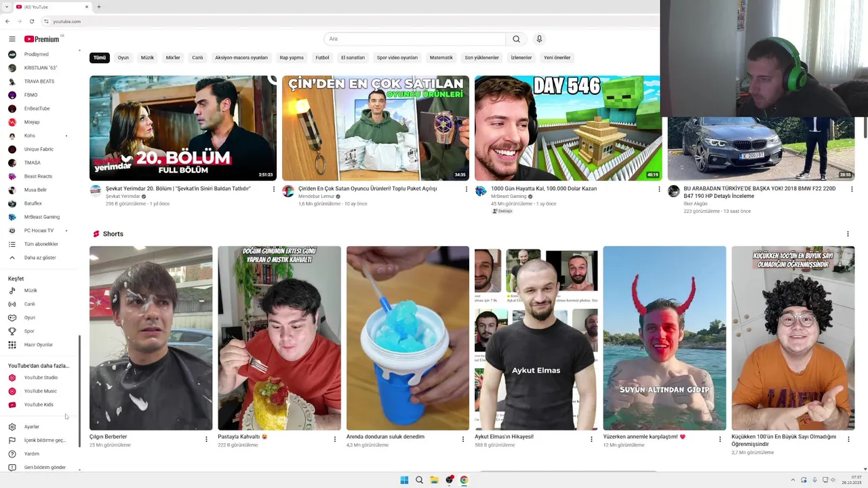Select the Oyun filter chip
The height and width of the screenshot is (488, 868).
point(123,58)
